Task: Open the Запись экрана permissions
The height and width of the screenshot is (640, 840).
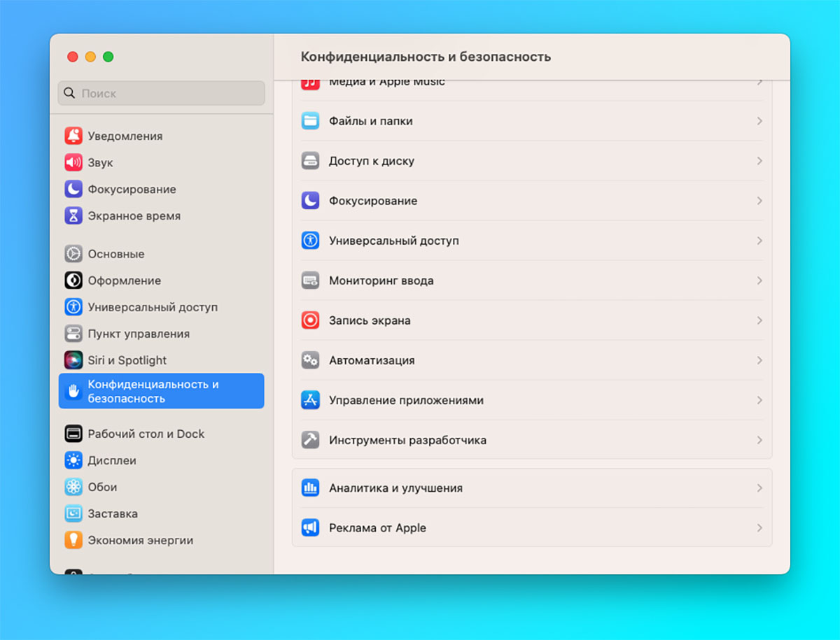Action: [370, 320]
